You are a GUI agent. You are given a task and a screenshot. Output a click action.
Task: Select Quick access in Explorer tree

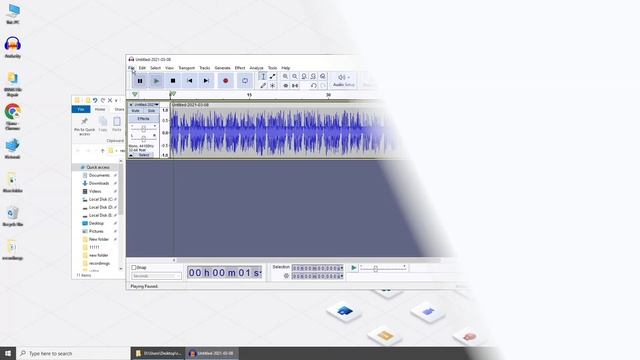pyautogui.click(x=98, y=167)
